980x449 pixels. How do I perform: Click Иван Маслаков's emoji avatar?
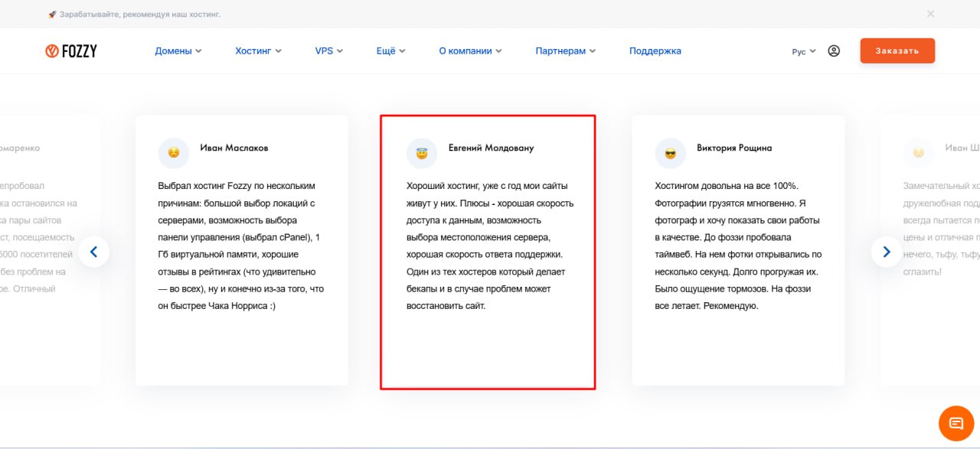pos(174,153)
